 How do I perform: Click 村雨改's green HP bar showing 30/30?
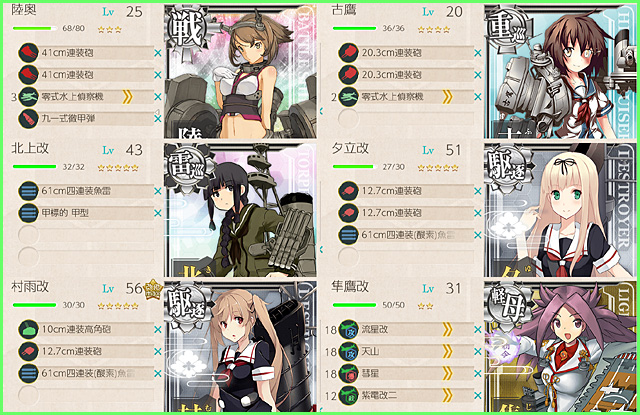pyautogui.click(x=35, y=305)
